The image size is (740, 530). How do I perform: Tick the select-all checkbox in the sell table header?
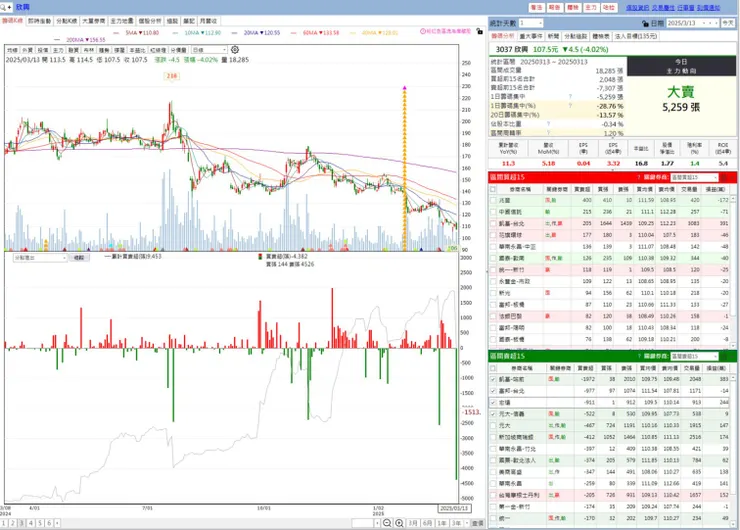click(493, 368)
